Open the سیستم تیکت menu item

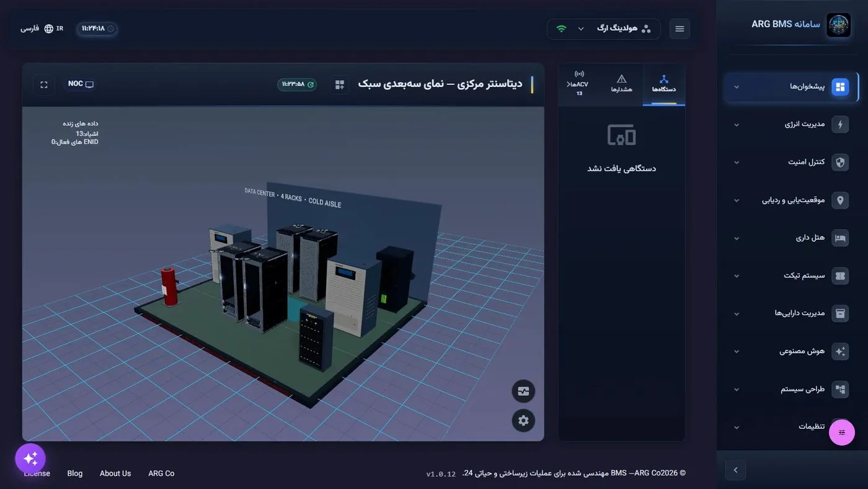point(792,276)
